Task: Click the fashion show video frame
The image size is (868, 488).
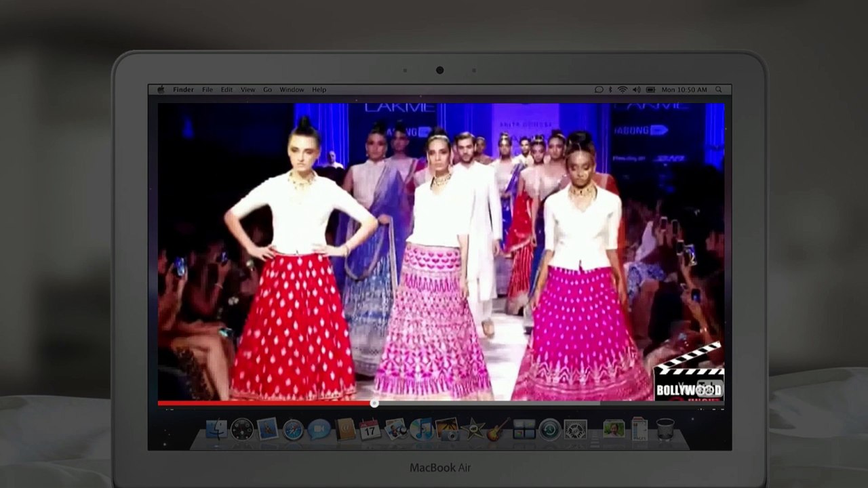Action: (441, 251)
